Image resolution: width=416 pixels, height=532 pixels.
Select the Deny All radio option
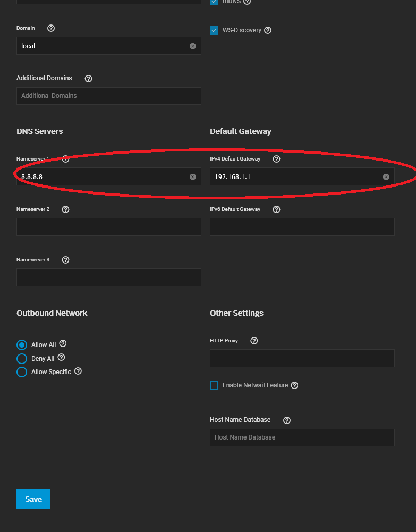pos(22,359)
